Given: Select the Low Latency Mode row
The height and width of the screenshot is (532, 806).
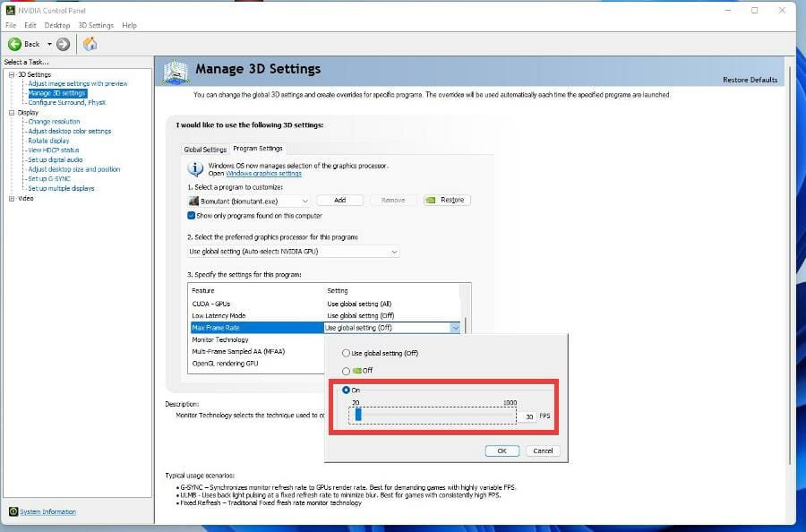Looking at the screenshot, I should pyautogui.click(x=326, y=315).
